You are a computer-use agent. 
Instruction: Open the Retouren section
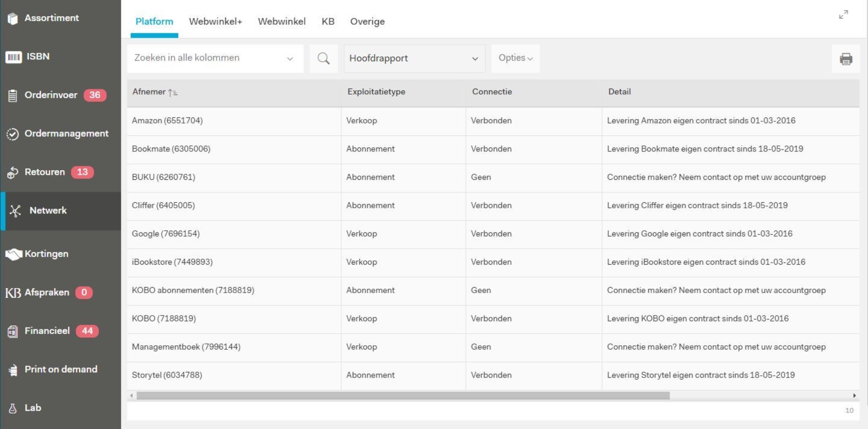(x=44, y=172)
